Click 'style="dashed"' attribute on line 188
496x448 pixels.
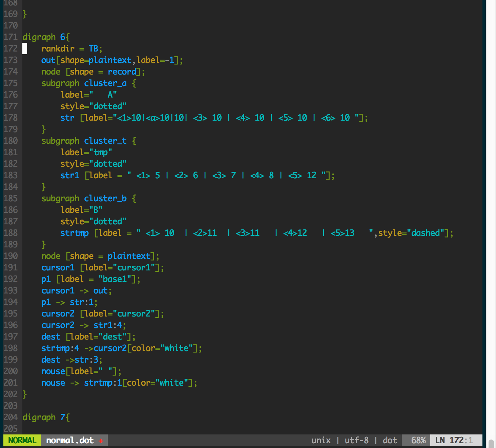(x=411, y=233)
